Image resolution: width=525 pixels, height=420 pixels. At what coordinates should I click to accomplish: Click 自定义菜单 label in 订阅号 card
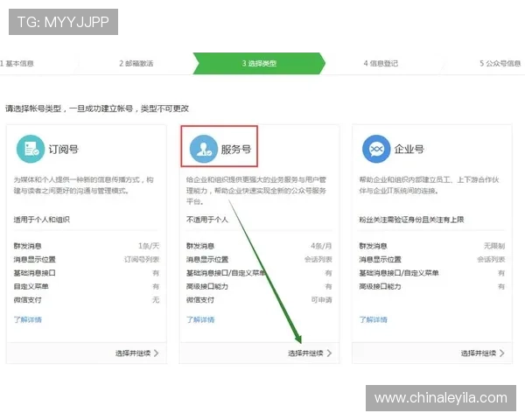(x=31, y=286)
